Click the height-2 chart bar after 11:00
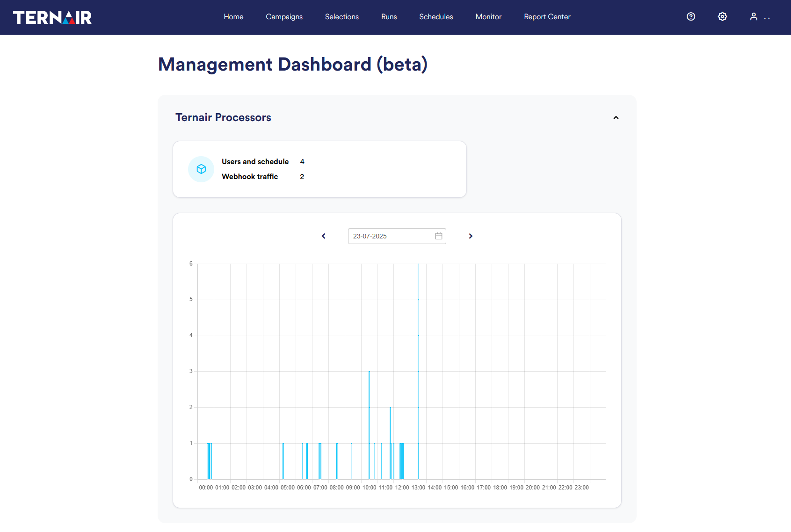Screen dimensions: 791x532 pos(390,443)
